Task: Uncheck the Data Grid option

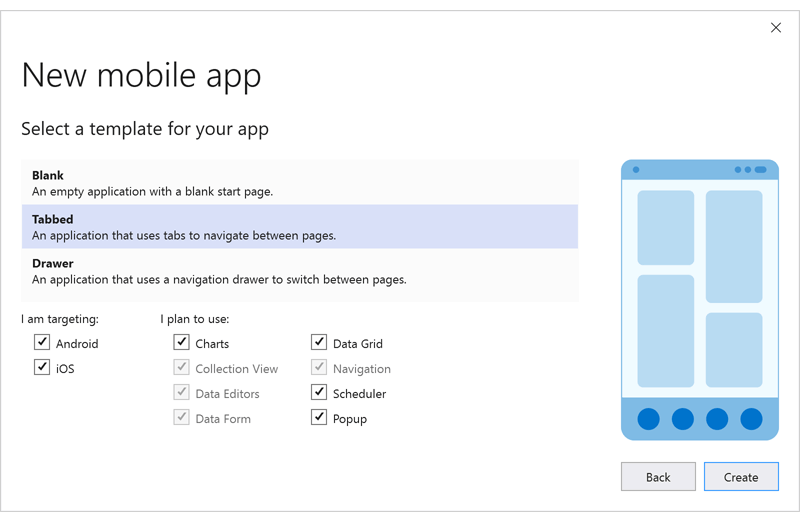Action: coord(319,343)
